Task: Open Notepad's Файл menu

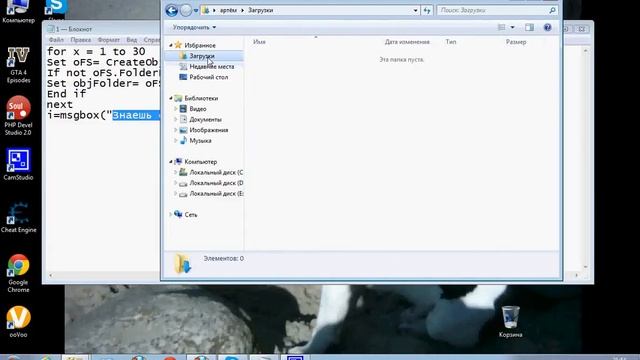Action: [x=56, y=40]
